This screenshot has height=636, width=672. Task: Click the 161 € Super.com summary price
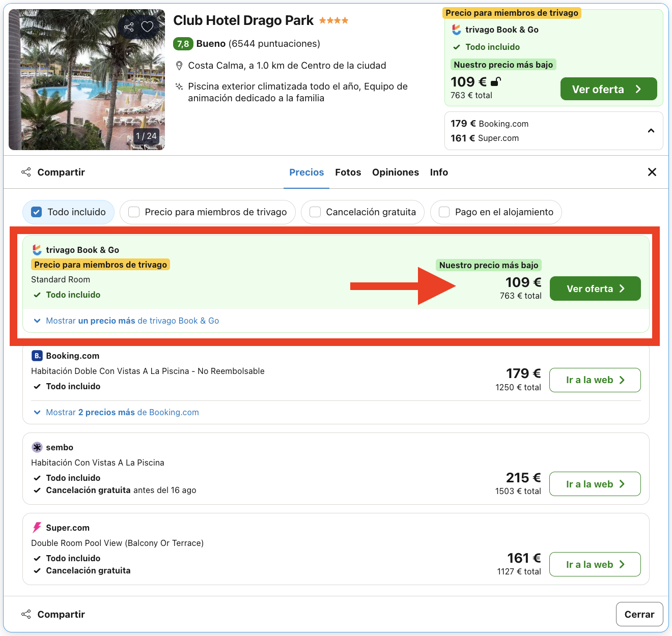click(x=485, y=138)
